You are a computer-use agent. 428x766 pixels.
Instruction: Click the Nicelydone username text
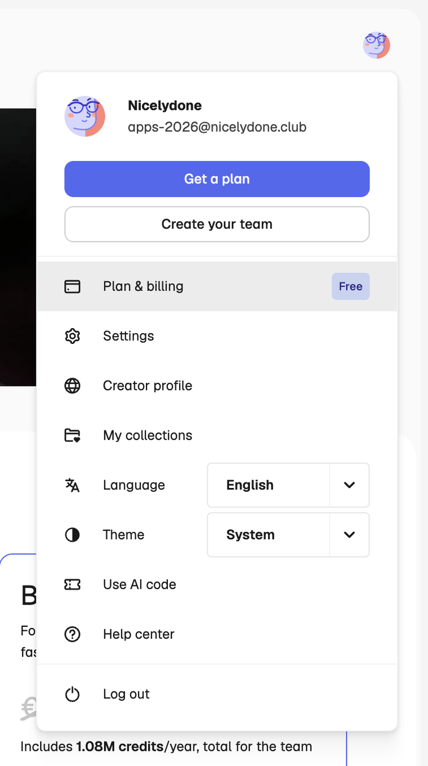click(165, 106)
